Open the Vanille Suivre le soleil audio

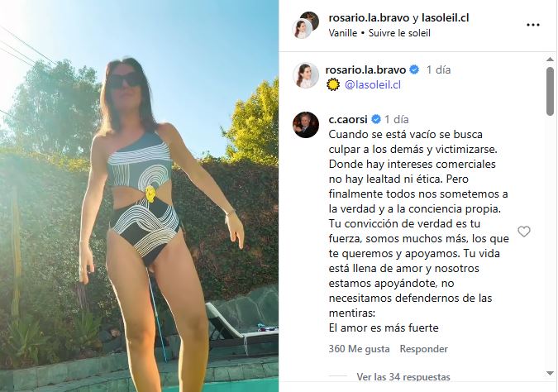[379, 33]
